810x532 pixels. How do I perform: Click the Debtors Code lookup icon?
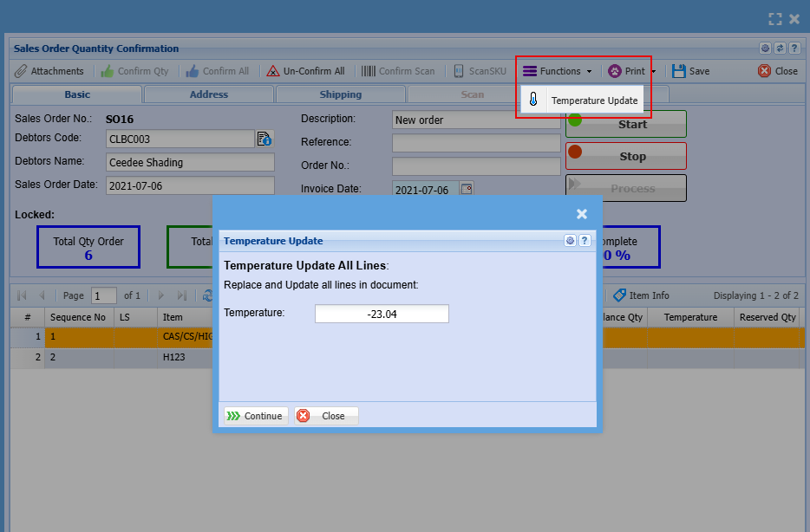265,139
